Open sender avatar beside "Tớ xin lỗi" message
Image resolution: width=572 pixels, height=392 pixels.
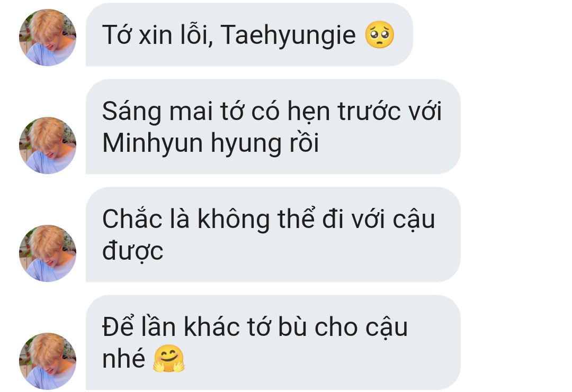[48, 38]
